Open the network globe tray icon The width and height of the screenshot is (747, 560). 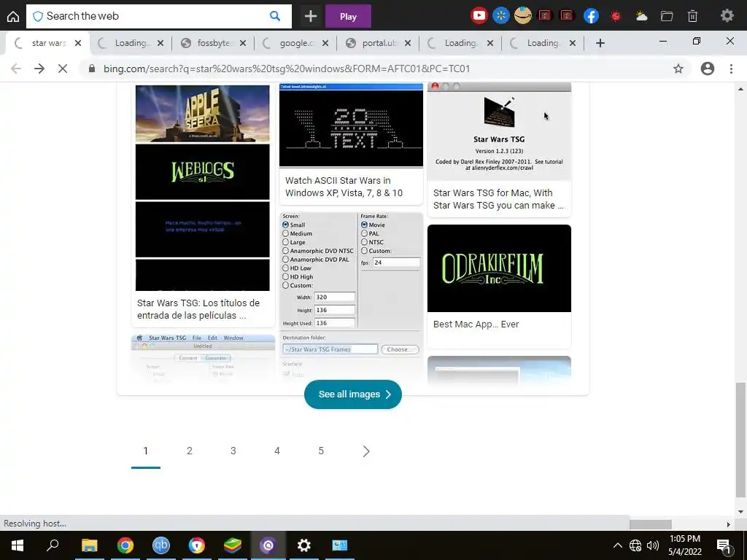(x=635, y=545)
